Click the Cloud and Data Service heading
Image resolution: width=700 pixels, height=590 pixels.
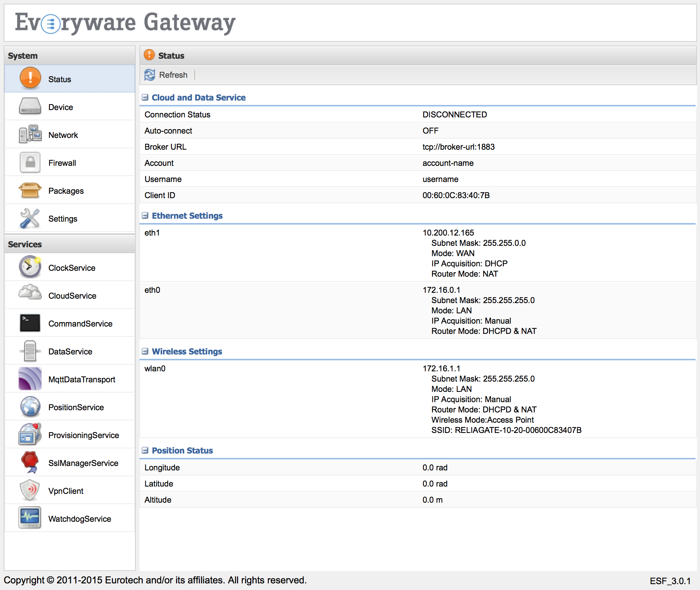click(198, 97)
